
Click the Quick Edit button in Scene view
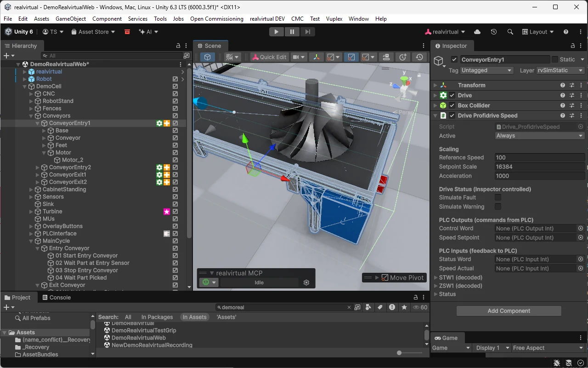click(x=269, y=57)
